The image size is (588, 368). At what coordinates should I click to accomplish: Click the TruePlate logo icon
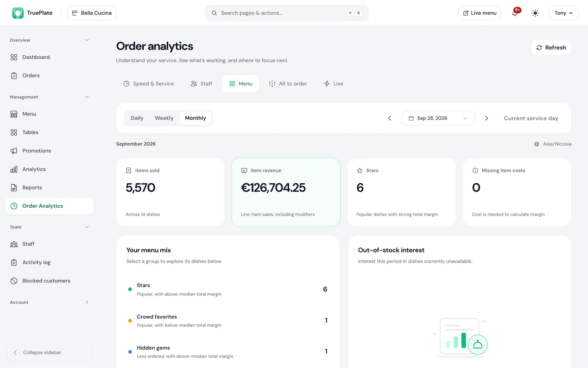(x=18, y=13)
